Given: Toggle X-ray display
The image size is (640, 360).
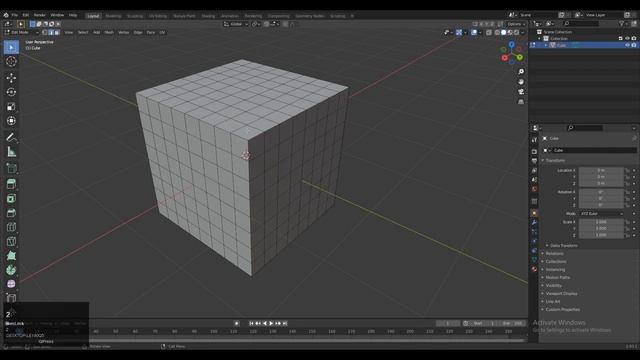Looking at the screenshot, I should coord(489,32).
